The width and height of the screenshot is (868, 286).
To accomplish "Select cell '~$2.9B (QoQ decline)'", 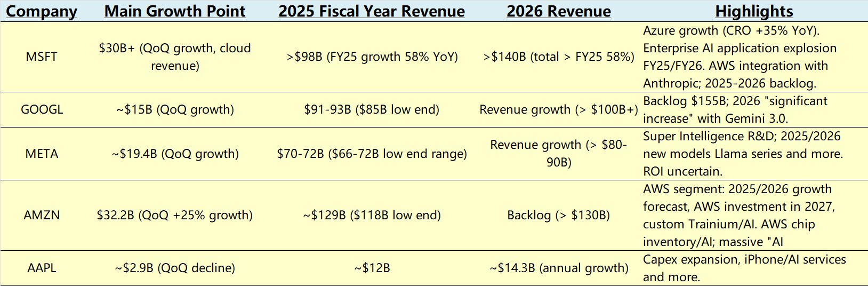I will point(175,268).
